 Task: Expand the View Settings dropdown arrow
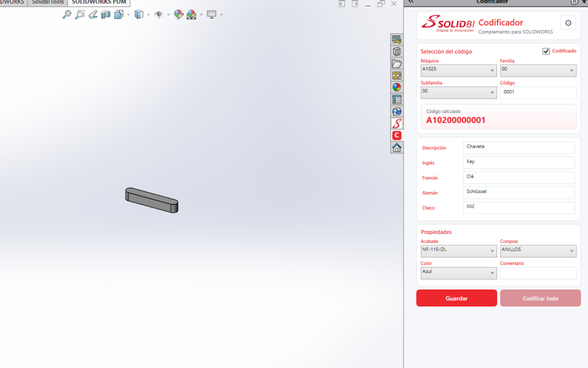click(x=221, y=15)
